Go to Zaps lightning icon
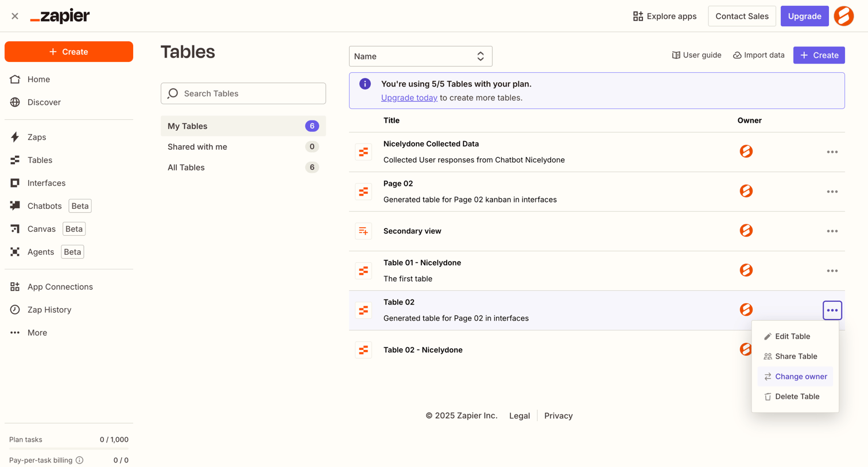 [15, 137]
